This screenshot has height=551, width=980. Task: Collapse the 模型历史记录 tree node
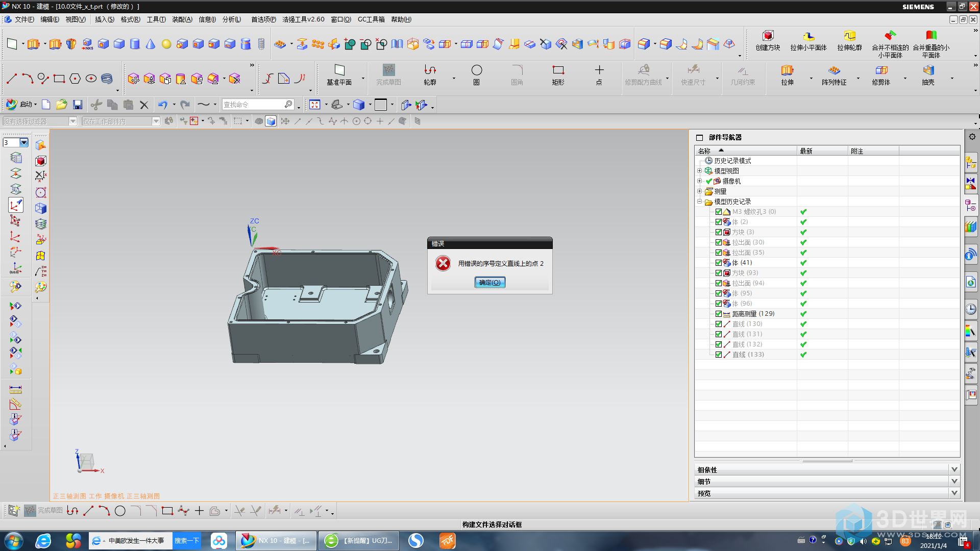[700, 202]
